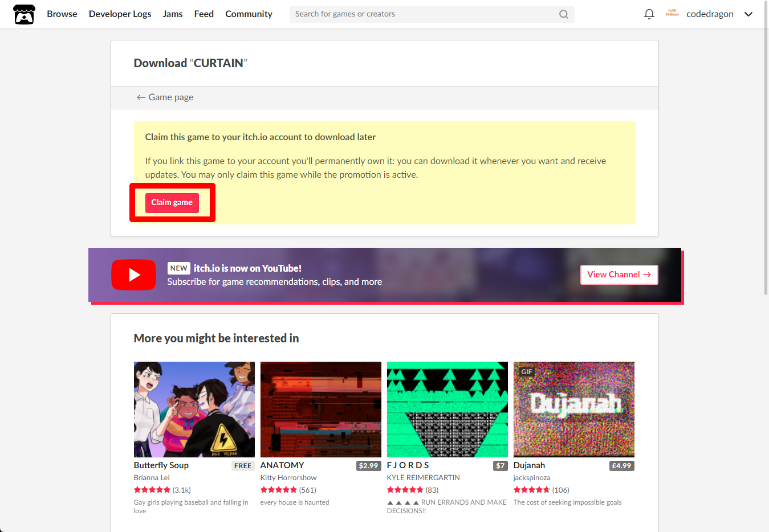The image size is (769, 532).
Task: Open the Community page
Action: pyautogui.click(x=249, y=14)
